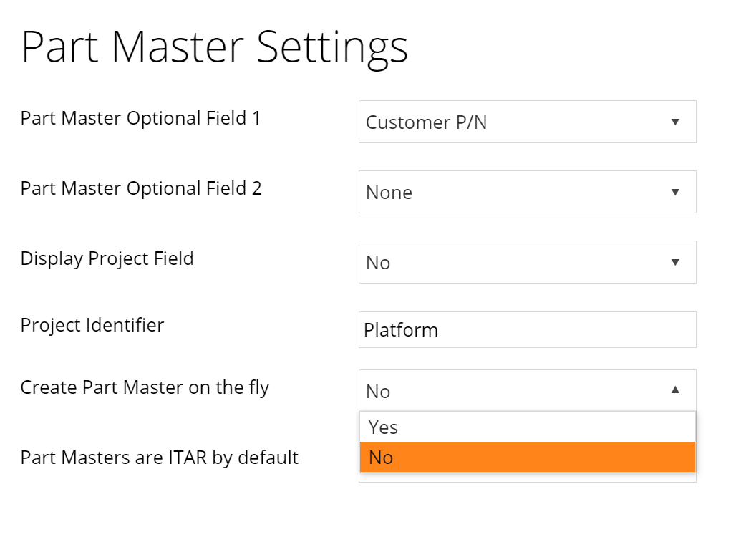Click the Project Identifier Platform text field

coord(527,330)
